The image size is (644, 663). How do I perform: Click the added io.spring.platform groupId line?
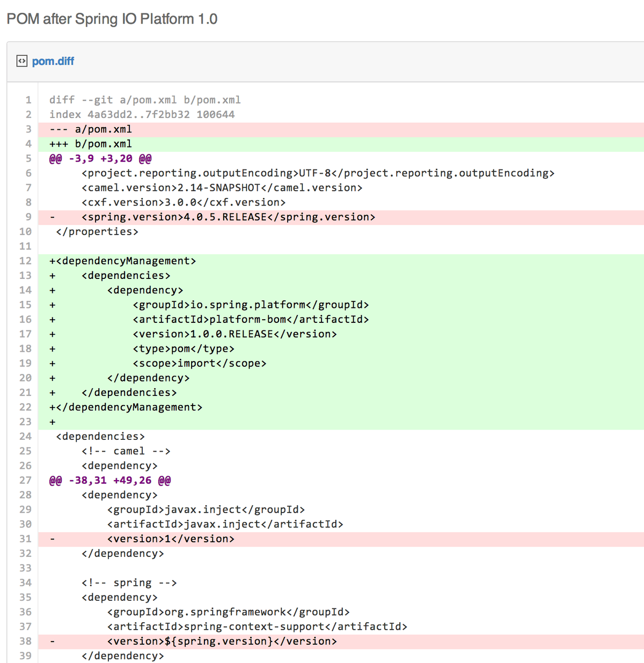(x=251, y=305)
